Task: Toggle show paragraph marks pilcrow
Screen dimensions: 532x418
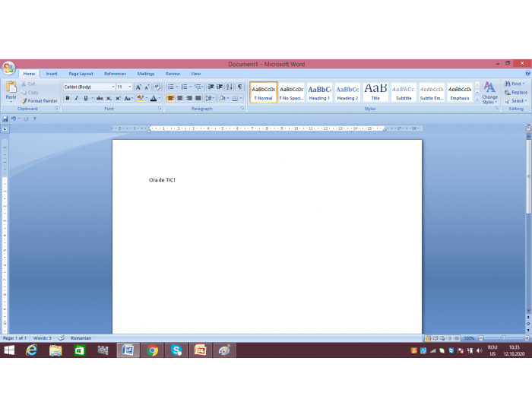Action: (x=239, y=87)
